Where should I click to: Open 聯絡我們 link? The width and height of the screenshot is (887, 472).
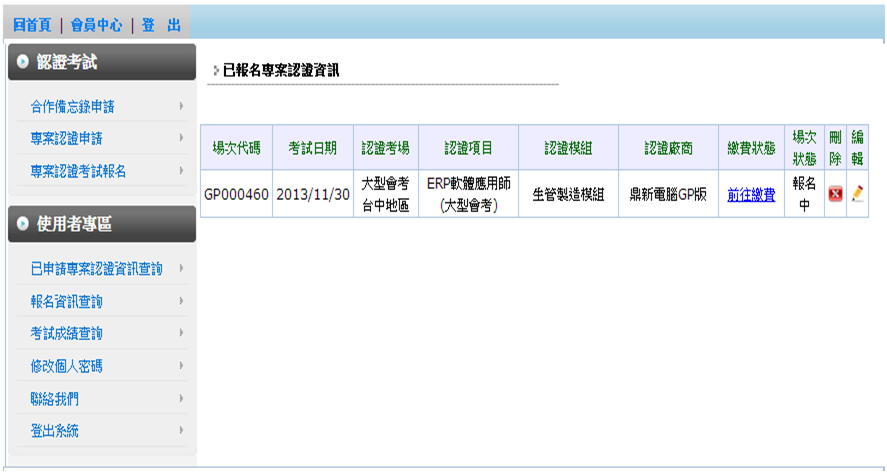click(55, 399)
